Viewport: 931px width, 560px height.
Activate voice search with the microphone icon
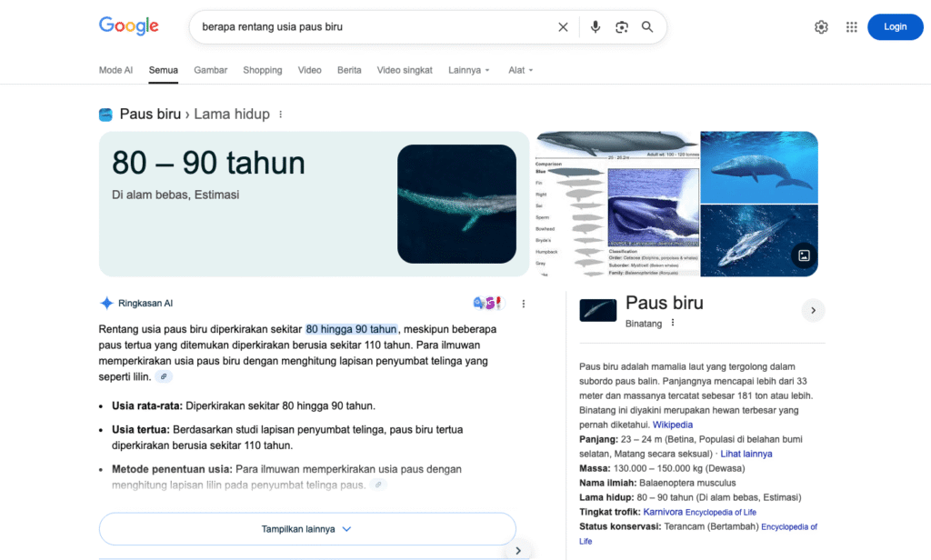click(596, 26)
